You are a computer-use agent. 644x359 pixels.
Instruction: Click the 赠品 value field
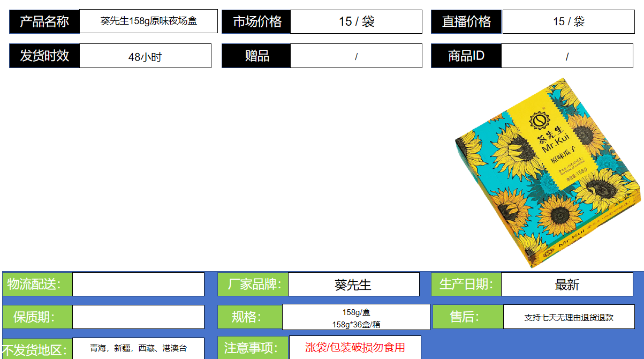(x=356, y=56)
